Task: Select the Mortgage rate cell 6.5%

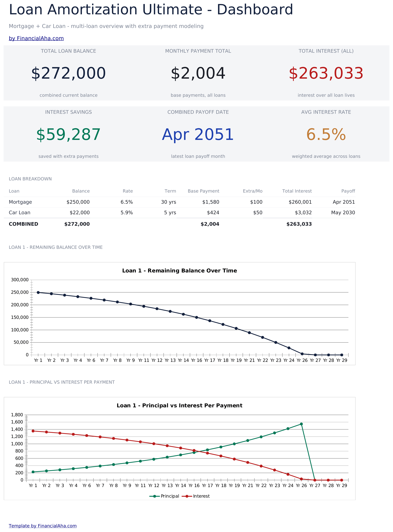Action: click(127, 202)
